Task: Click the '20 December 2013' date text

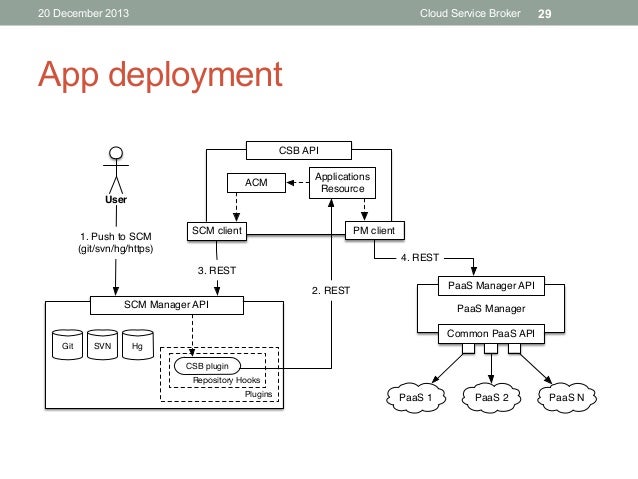Action: click(83, 13)
